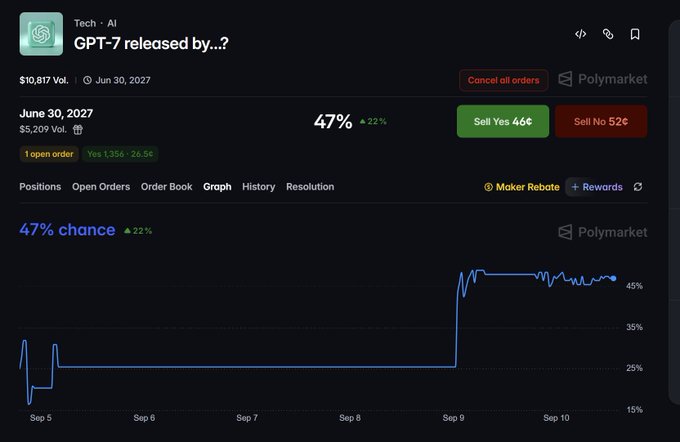Click the Sep 5 axis label

(41, 418)
